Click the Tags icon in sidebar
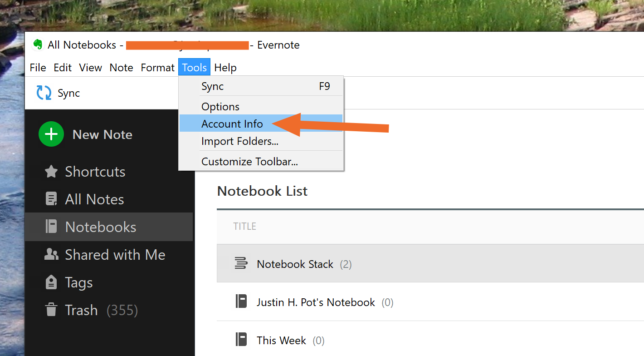Image resolution: width=644 pixels, height=356 pixels. point(51,282)
